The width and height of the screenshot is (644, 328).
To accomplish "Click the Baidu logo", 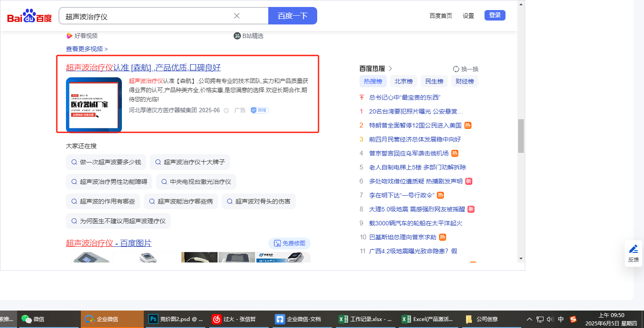I will pyautogui.click(x=29, y=16).
